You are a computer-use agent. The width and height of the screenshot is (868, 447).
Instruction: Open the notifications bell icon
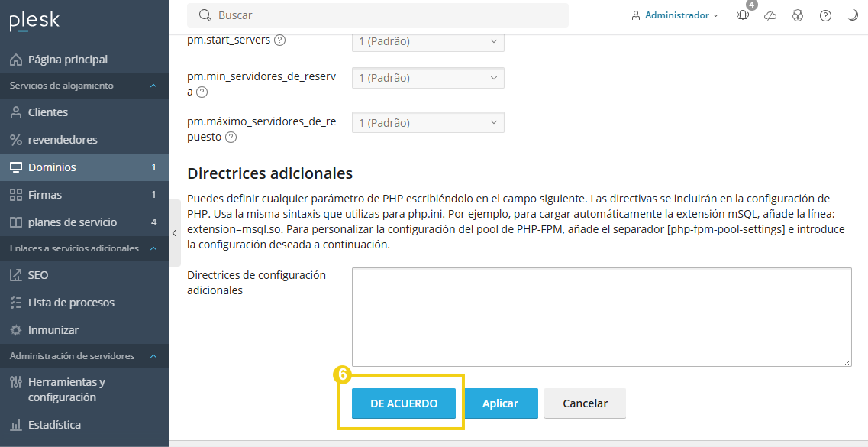(741, 15)
